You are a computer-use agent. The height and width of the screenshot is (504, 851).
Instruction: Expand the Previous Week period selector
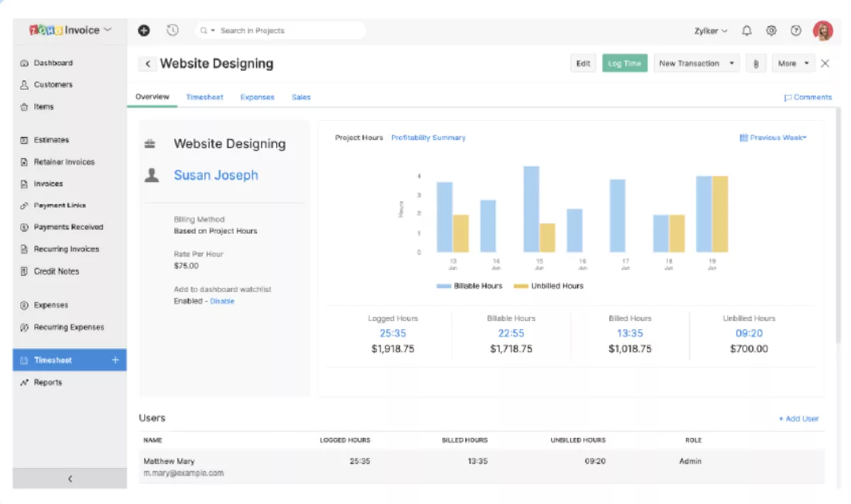(773, 138)
